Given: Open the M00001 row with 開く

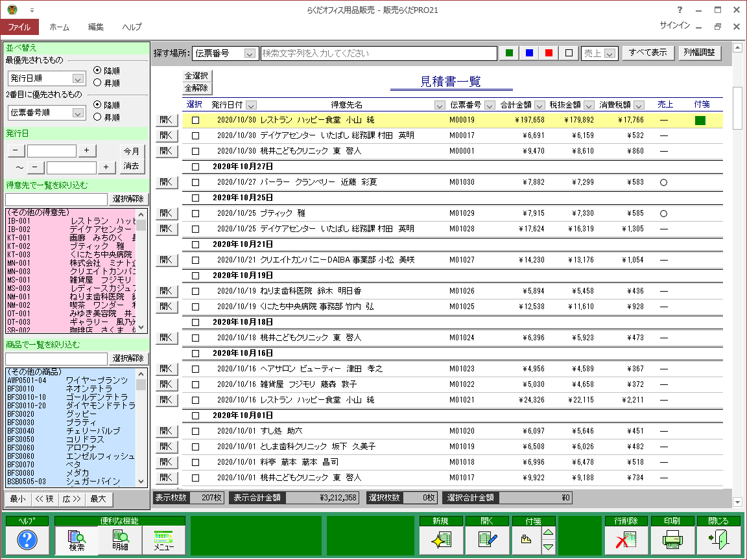Looking at the screenshot, I should 166,151.
